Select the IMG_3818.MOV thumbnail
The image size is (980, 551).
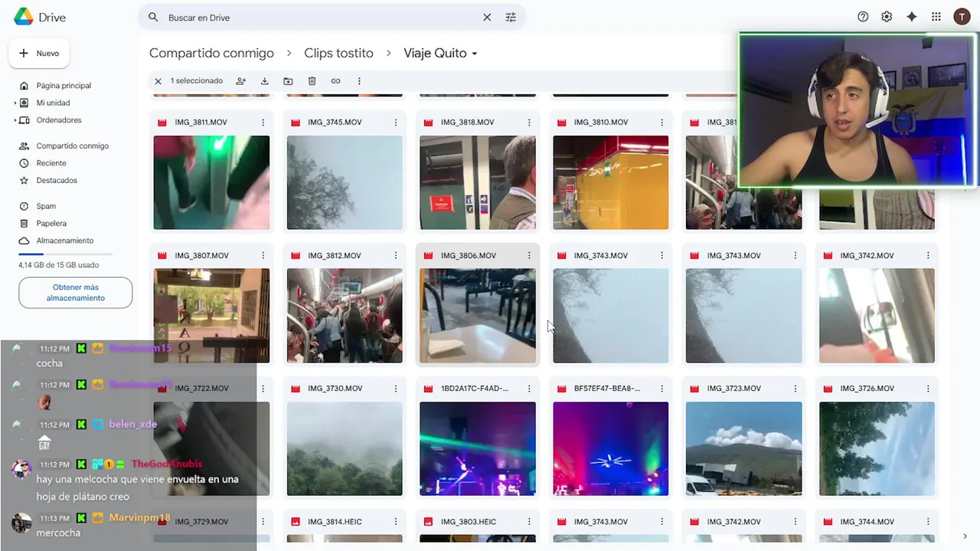(478, 183)
